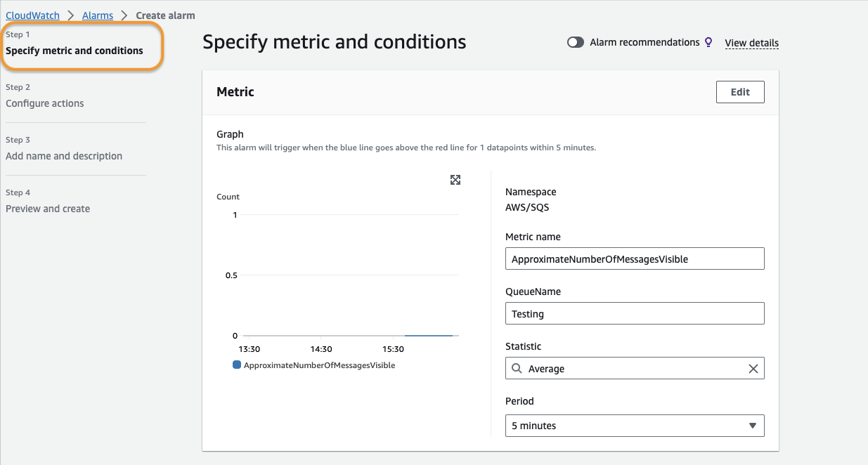The width and height of the screenshot is (868, 465).
Task: Open the View details link
Action: click(x=751, y=43)
